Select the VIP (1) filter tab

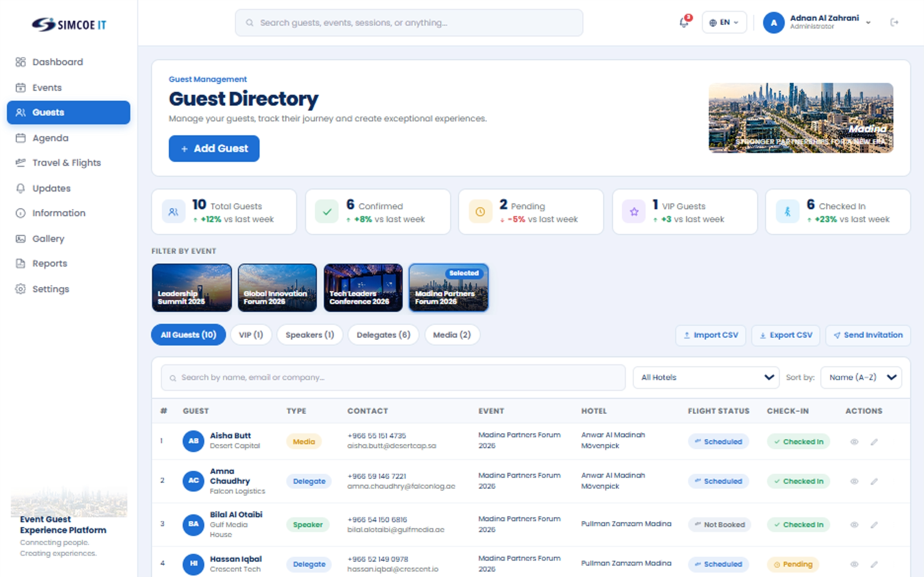click(x=251, y=335)
